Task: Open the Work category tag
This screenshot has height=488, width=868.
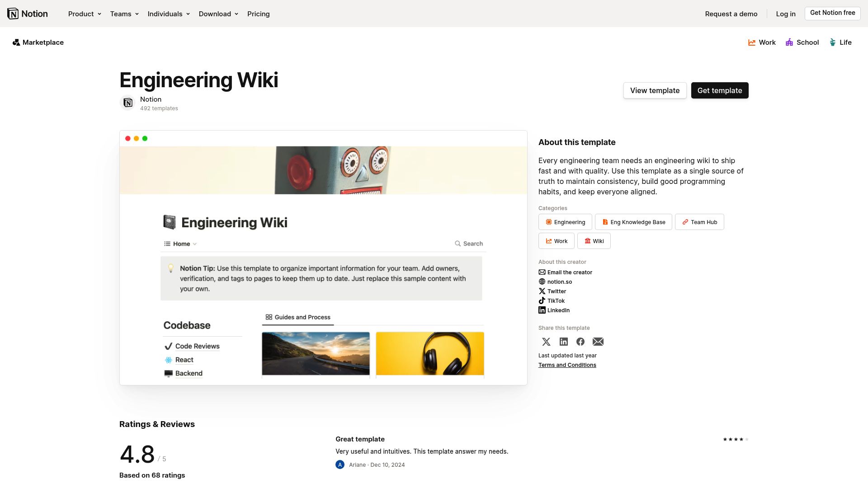Action: tap(557, 241)
